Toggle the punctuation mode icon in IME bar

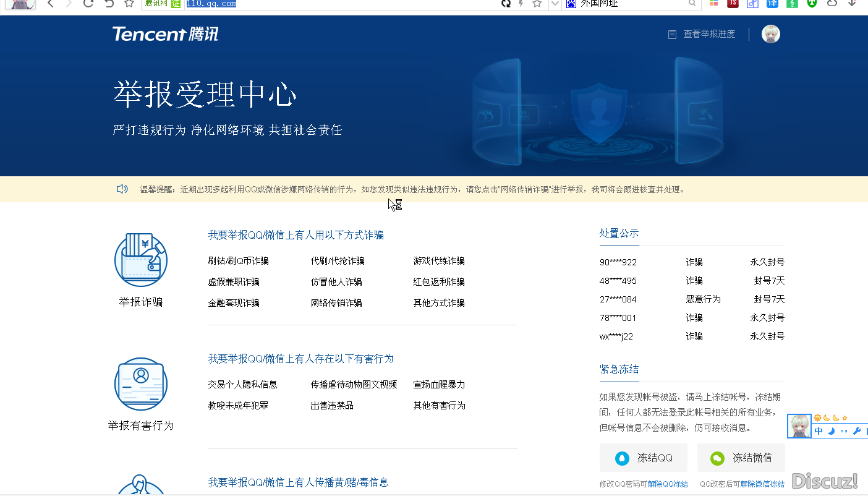pyautogui.click(x=844, y=431)
